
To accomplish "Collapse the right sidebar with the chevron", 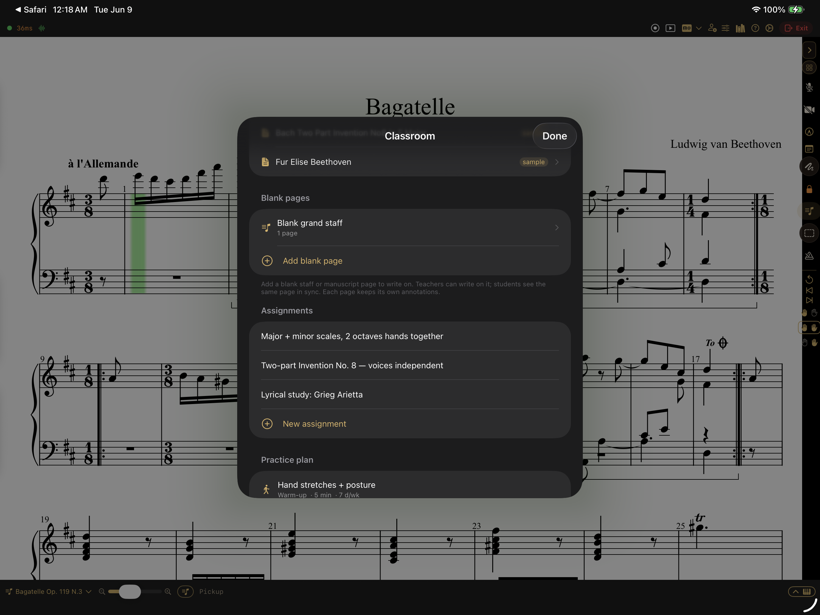I will (x=810, y=50).
